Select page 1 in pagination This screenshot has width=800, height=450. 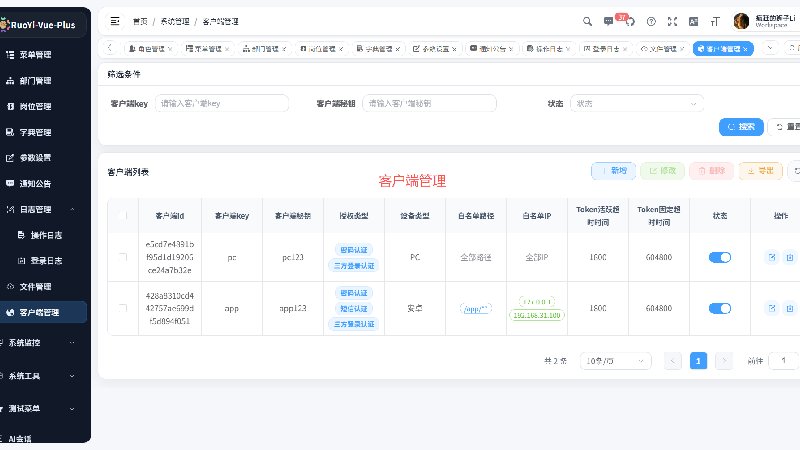pos(698,361)
